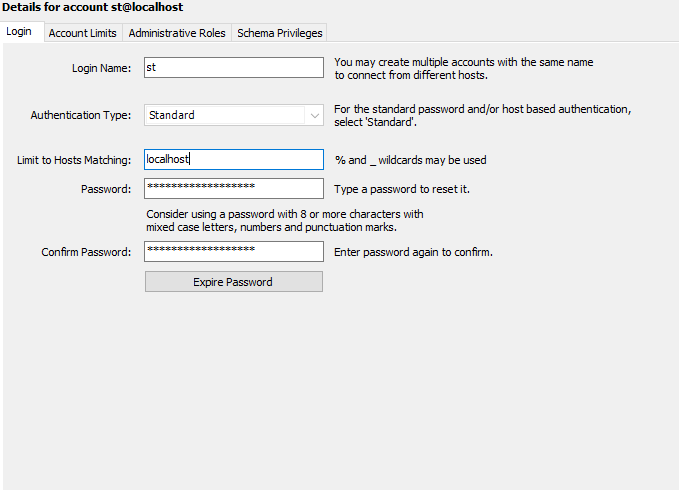Screen dimensions: 679x490
Task: Open the Authentication Type combo box showing Standard
Action: tap(225, 115)
